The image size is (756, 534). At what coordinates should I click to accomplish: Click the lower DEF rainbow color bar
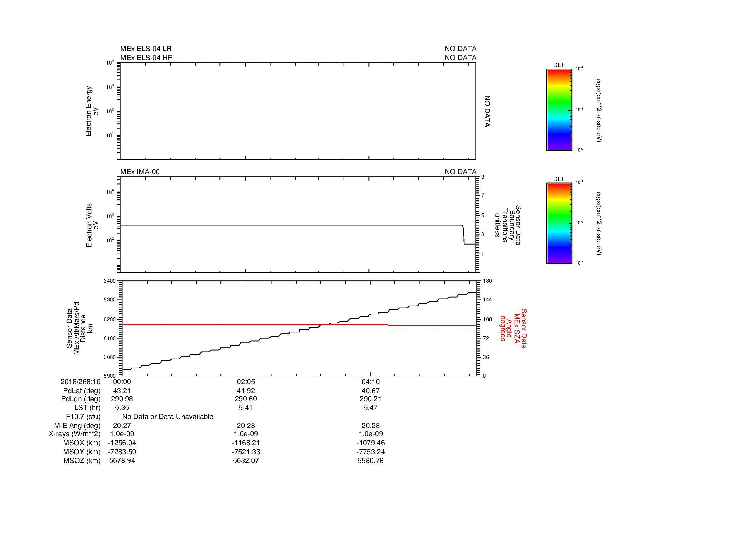[x=559, y=224]
